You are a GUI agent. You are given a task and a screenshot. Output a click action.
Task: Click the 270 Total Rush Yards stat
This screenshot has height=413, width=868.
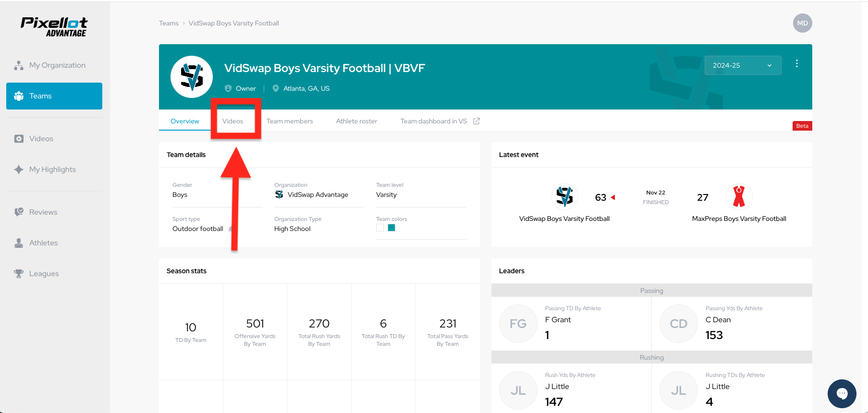click(319, 332)
